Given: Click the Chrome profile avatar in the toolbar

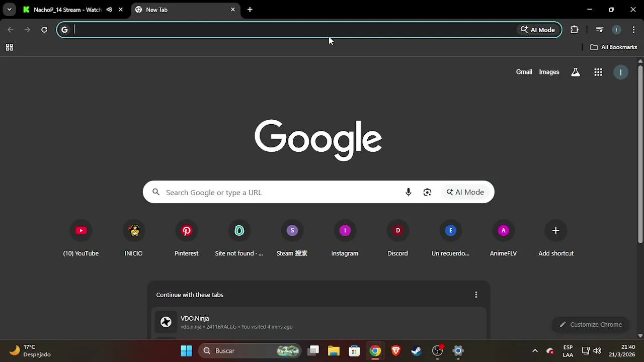Looking at the screenshot, I should pyautogui.click(x=616, y=30).
